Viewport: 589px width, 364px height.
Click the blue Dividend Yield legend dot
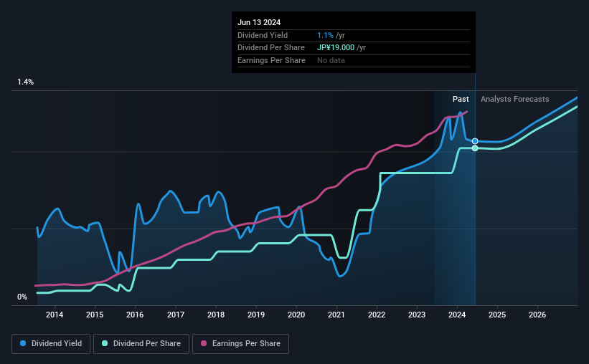tap(23, 343)
